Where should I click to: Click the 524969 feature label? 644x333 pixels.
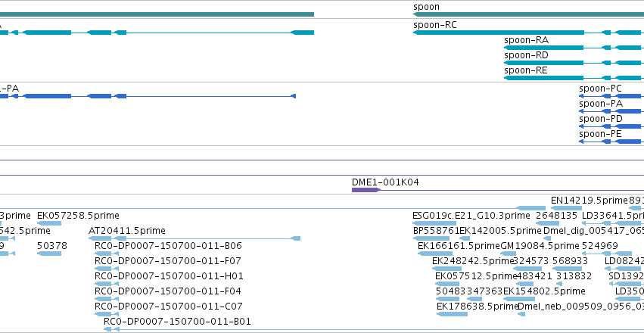(x=600, y=246)
